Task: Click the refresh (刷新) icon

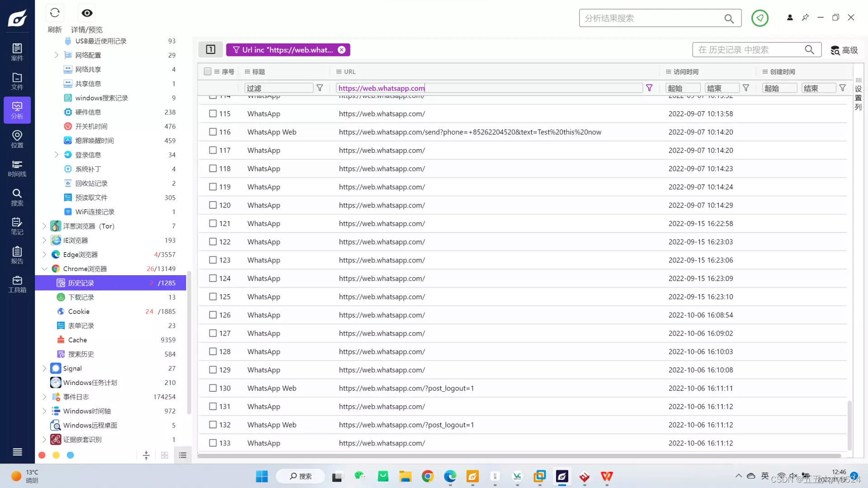Action: click(x=55, y=13)
